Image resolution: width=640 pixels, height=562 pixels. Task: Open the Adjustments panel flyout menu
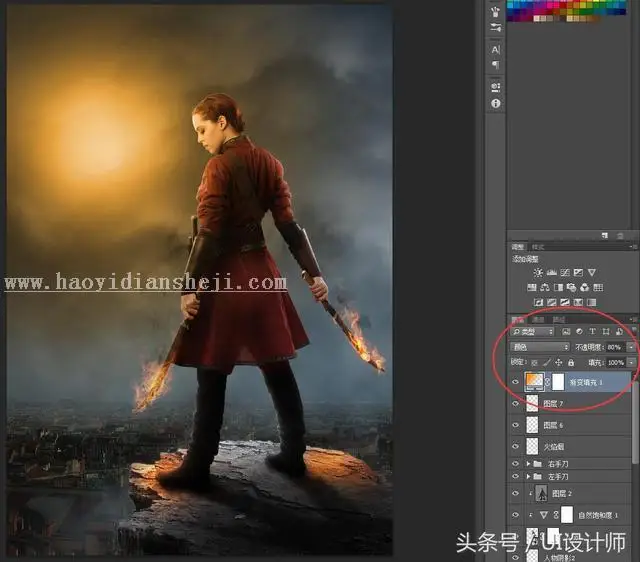pos(633,247)
